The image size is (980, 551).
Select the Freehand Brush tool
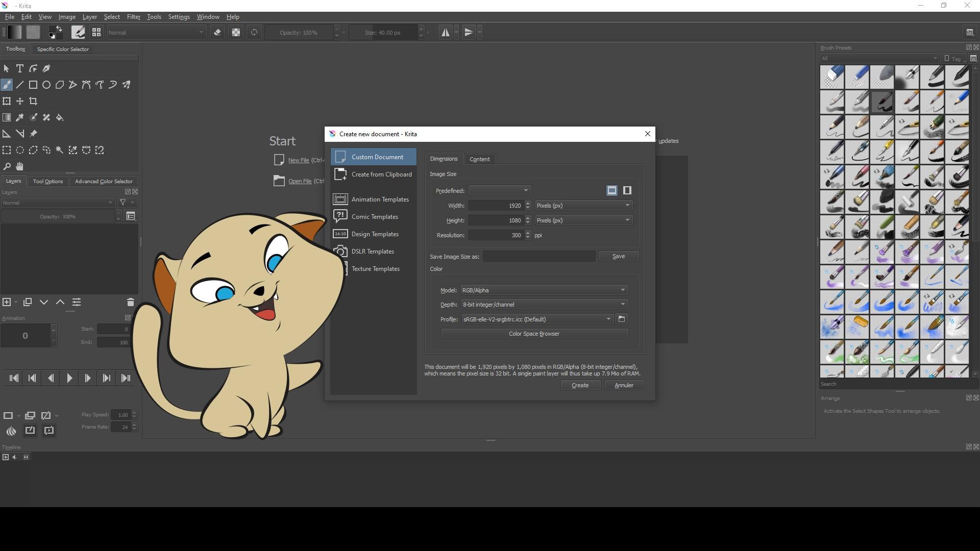point(7,85)
